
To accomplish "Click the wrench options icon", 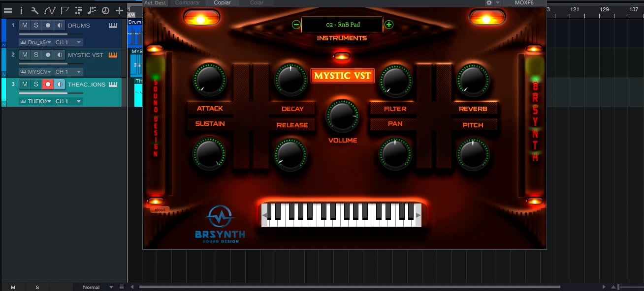I will [x=34, y=10].
